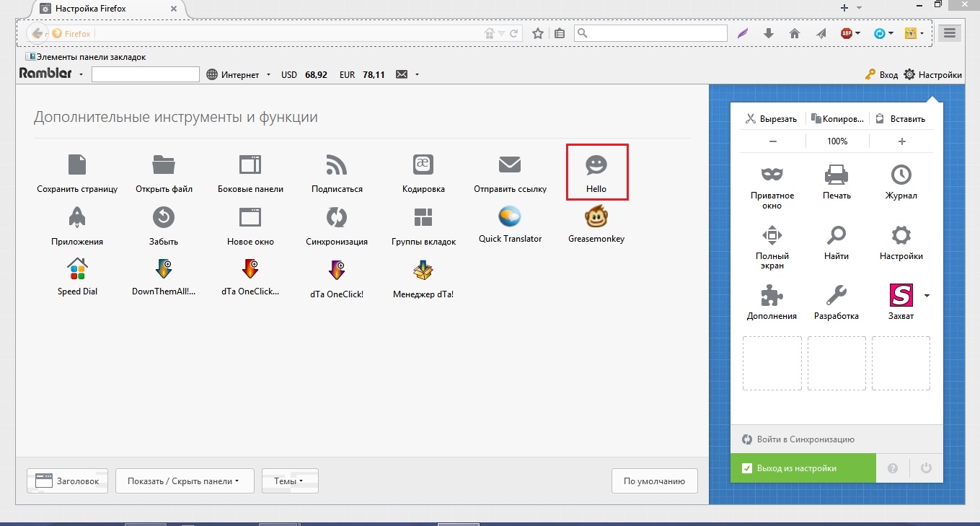Open the Темы dropdown
The image size is (980, 526).
[290, 481]
